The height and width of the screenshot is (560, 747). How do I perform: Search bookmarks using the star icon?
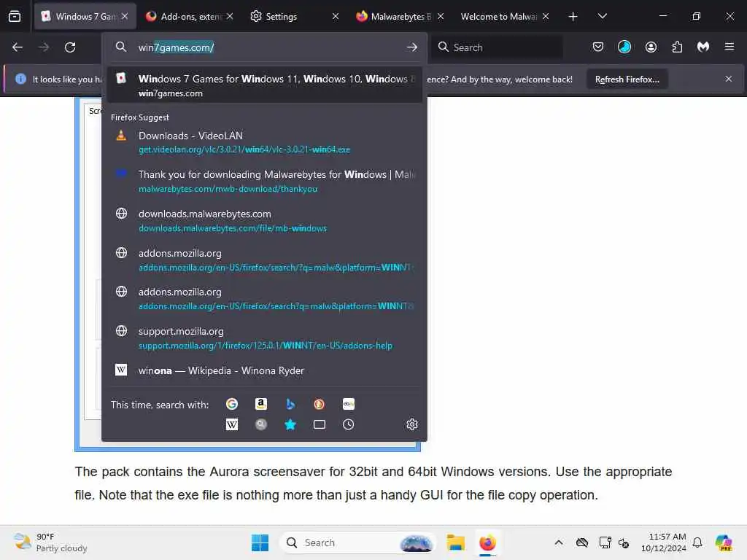tap(290, 424)
